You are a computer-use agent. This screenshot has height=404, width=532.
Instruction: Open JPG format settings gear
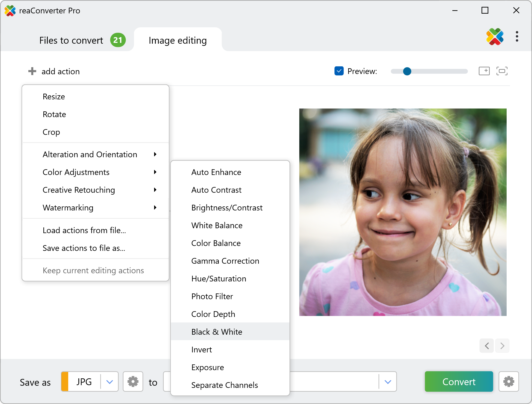tap(133, 382)
